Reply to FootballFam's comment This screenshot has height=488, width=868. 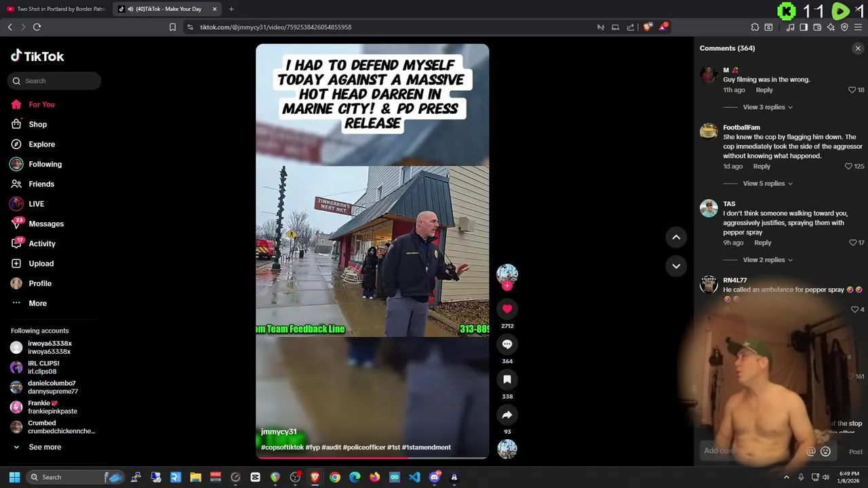point(762,166)
